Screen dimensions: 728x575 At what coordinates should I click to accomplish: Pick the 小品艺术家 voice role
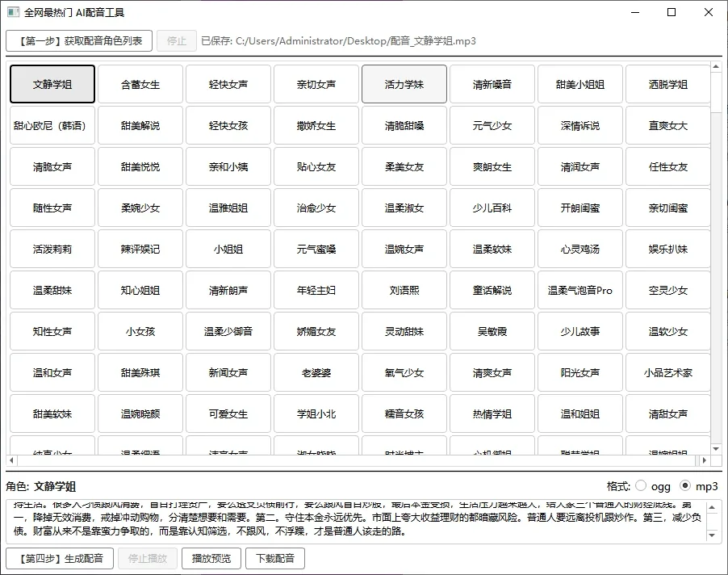tap(667, 372)
